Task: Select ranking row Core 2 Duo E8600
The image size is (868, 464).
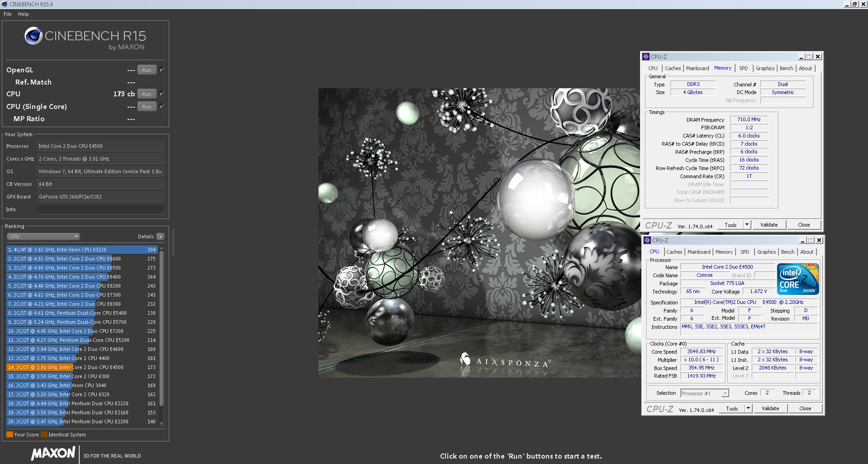Action: click(82, 259)
